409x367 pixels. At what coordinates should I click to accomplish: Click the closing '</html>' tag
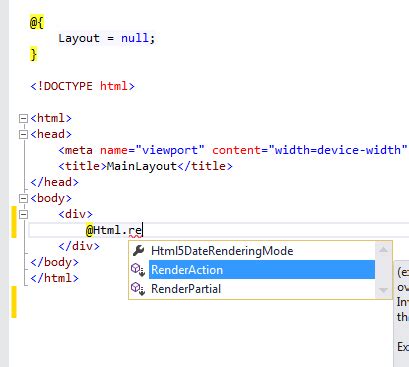point(54,278)
